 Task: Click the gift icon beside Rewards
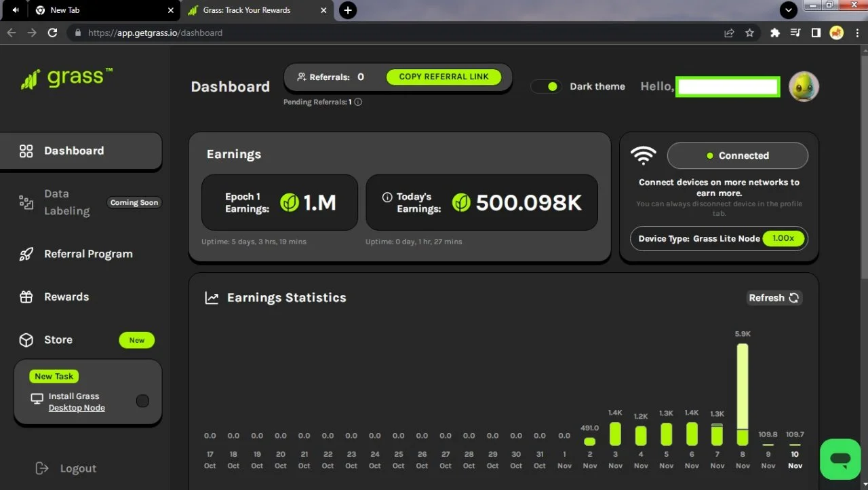26,297
